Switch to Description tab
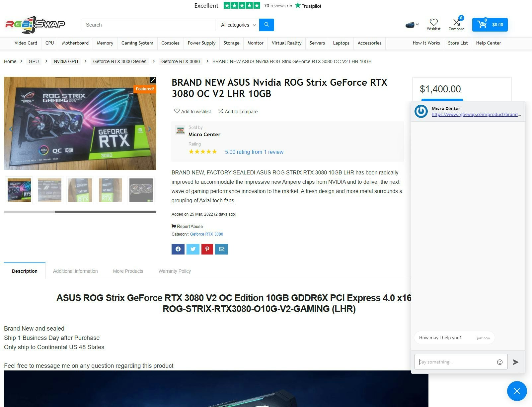Image resolution: width=532 pixels, height=407 pixels. click(25, 271)
